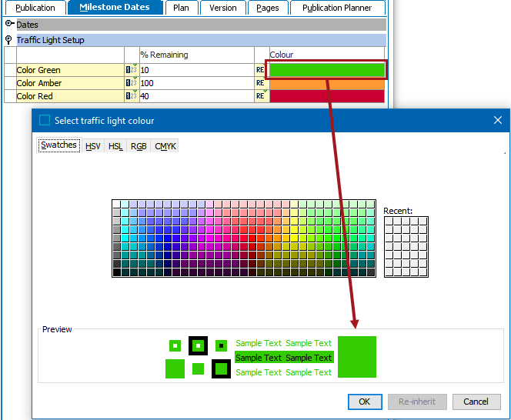This screenshot has width=511, height=420.
Task: Open the Version tab
Action: pos(223,8)
